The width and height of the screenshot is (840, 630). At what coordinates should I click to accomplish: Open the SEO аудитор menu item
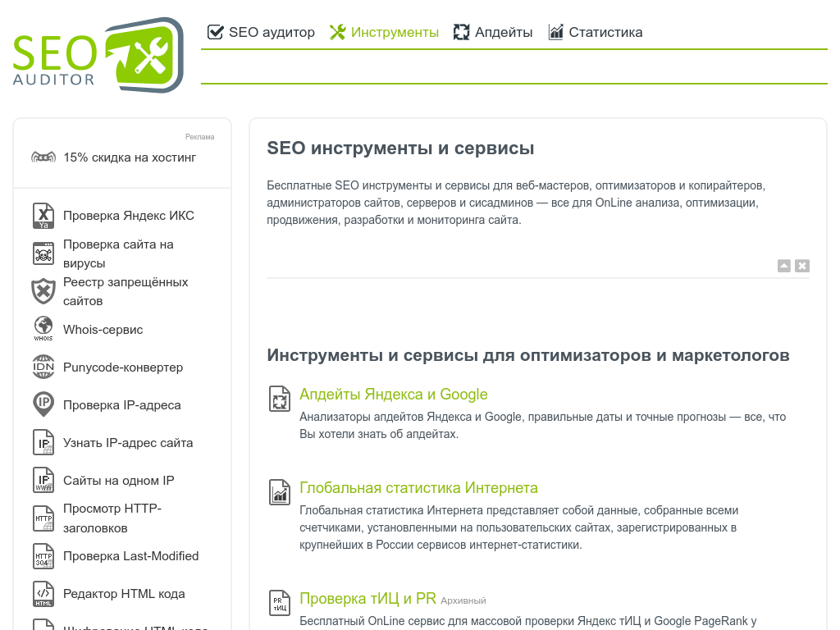(x=261, y=32)
